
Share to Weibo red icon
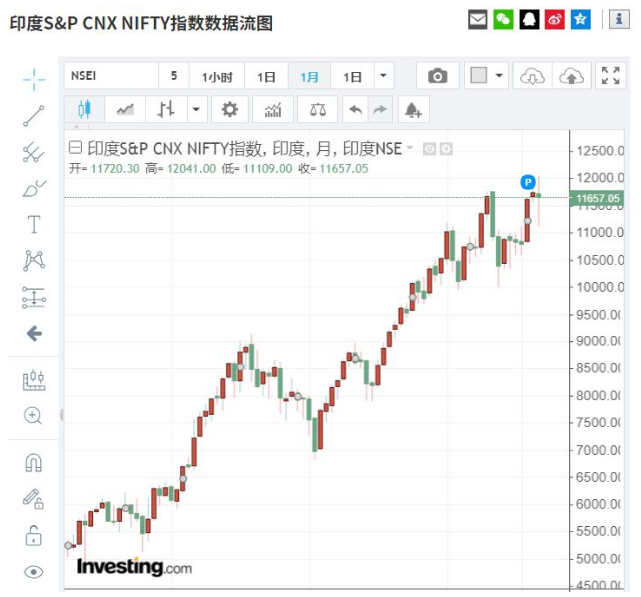click(555, 19)
